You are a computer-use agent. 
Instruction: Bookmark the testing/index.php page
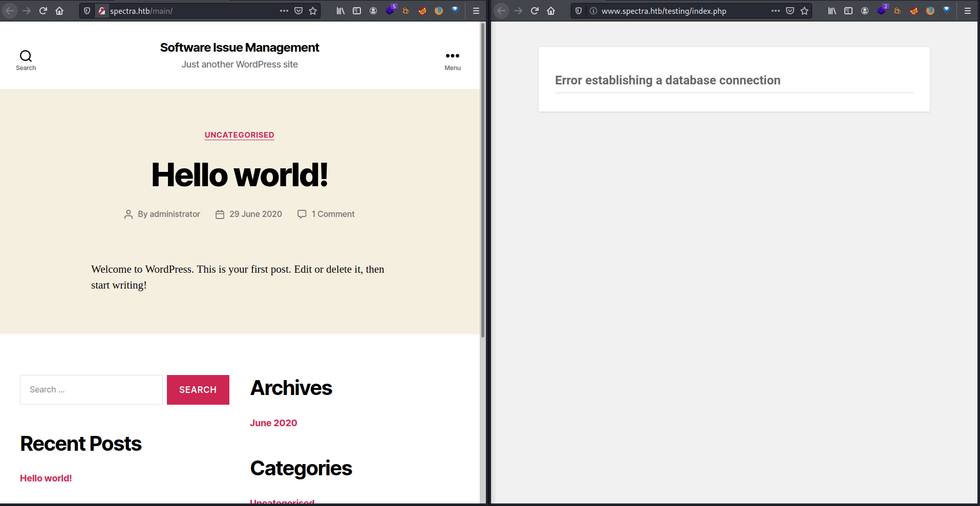804,11
